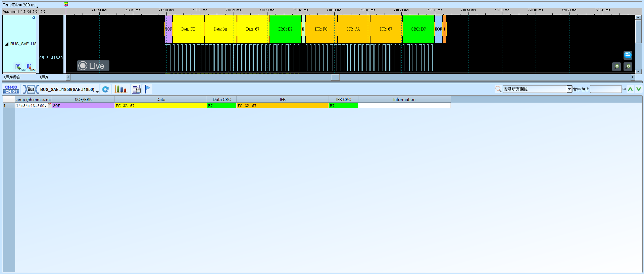644x274 pixels.
Task: Click the text-contains search input field
Action: 606,89
